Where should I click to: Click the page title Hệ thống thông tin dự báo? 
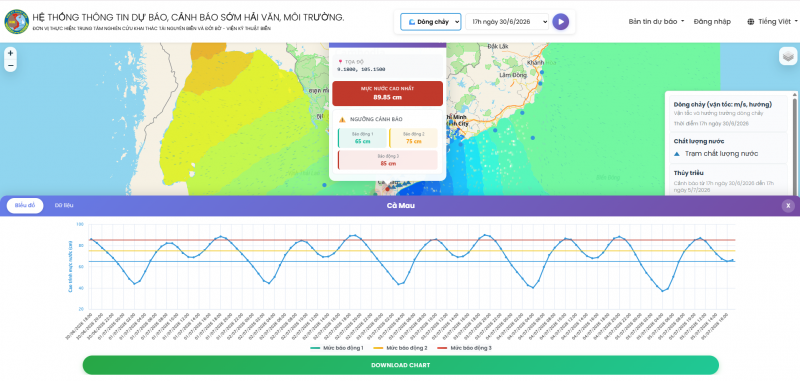188,17
